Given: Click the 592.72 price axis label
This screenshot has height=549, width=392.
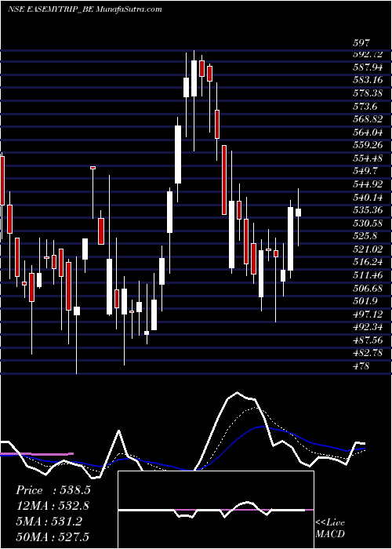Looking at the screenshot, I should (368, 54).
